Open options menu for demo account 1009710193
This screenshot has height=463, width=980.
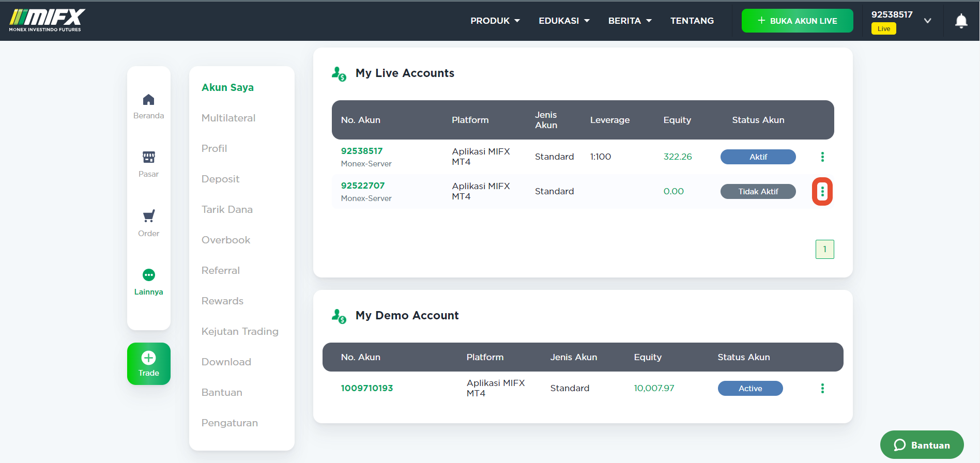pos(822,388)
